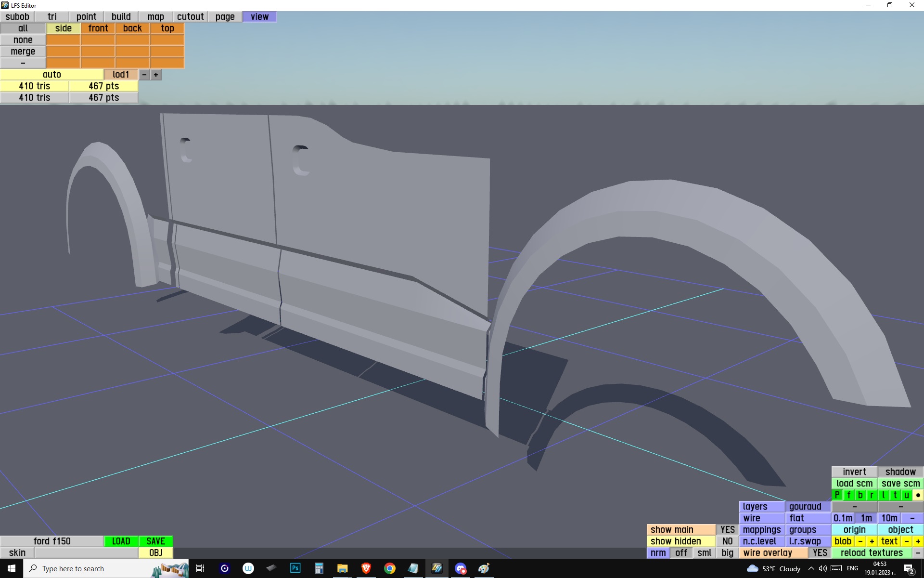Select the orange cell below 'front' header
Screen dimensions: 924x578
click(x=98, y=40)
